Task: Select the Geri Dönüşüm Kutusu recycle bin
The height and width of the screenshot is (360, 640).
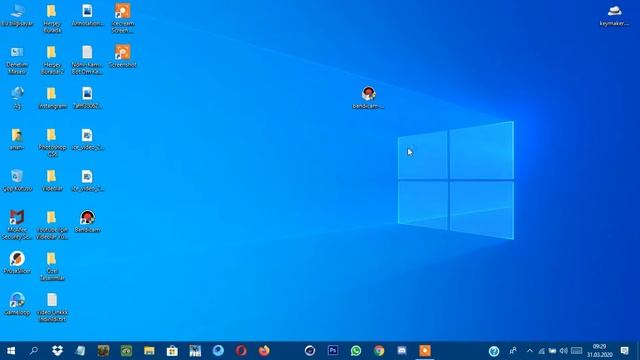Action: click(x=17, y=180)
